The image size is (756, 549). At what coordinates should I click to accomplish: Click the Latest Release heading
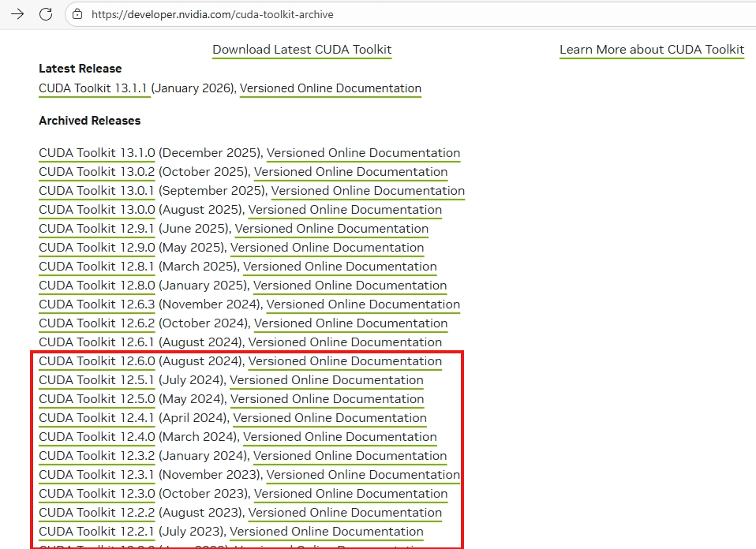80,69
